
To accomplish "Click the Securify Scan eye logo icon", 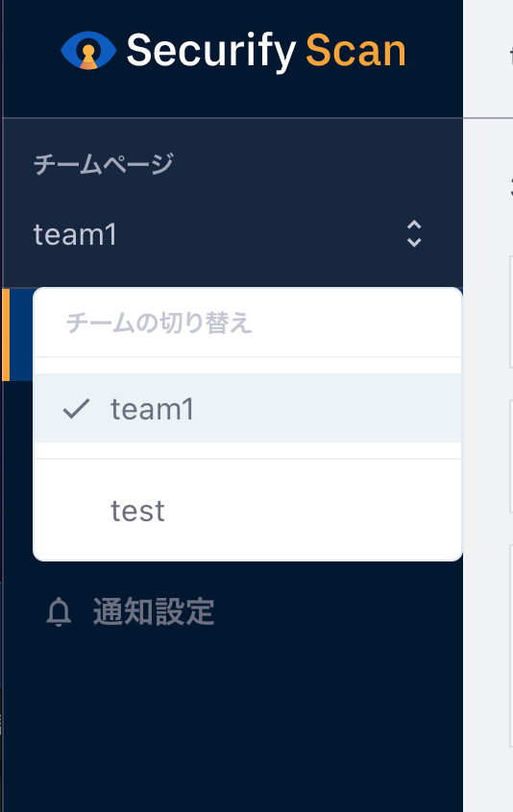I will 88,51.
